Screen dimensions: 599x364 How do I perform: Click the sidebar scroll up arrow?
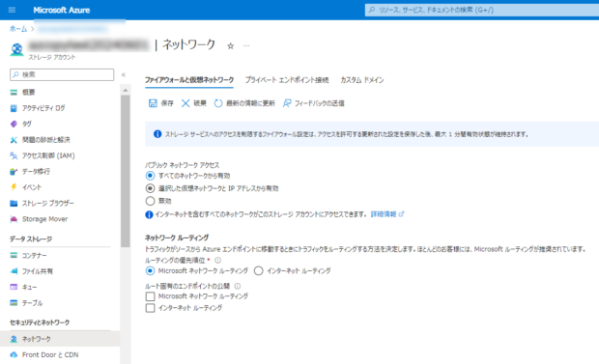pyautogui.click(x=126, y=91)
